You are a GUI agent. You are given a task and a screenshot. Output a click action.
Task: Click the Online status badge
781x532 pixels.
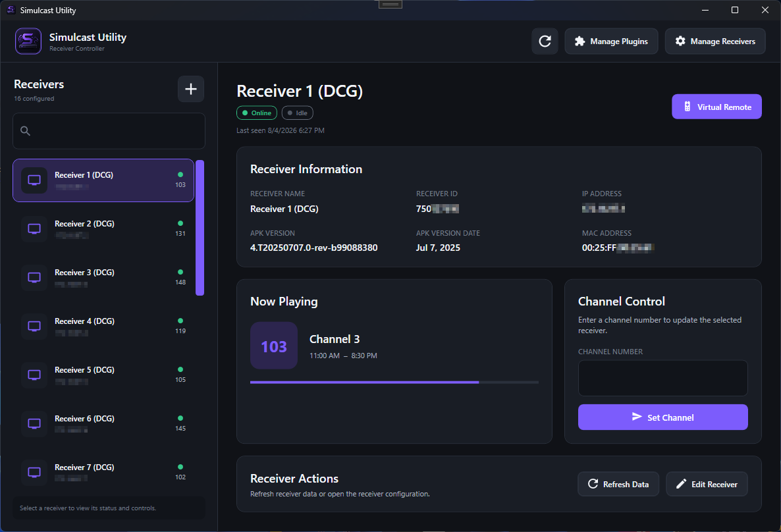click(x=257, y=113)
